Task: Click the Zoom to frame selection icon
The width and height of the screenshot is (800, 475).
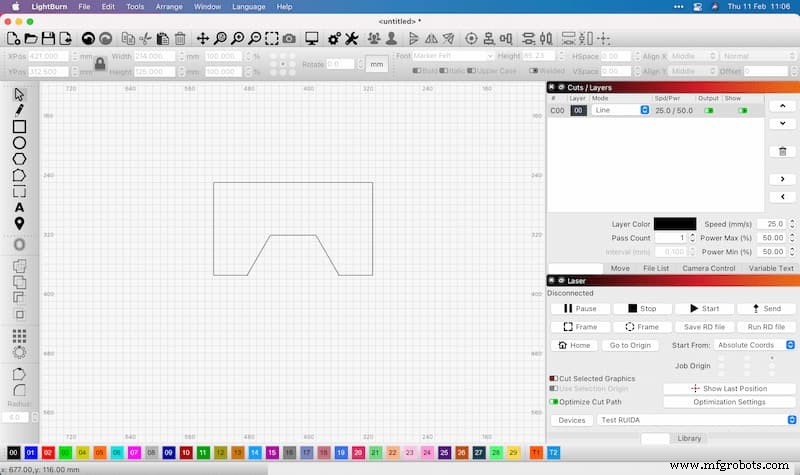Action: point(272,39)
